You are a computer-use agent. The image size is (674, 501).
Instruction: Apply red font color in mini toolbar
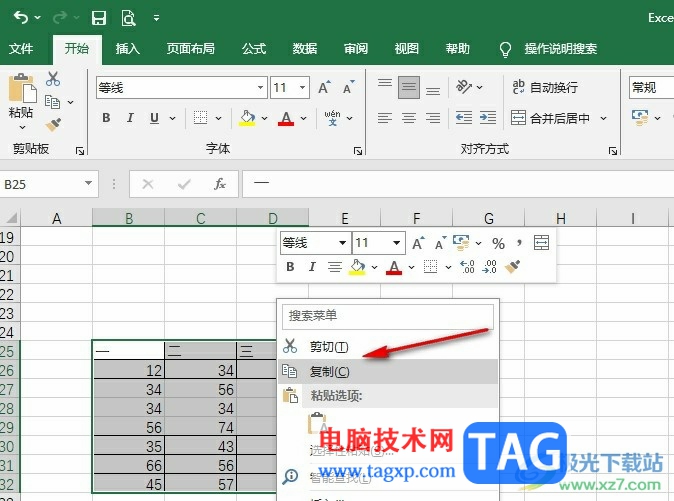(394, 267)
